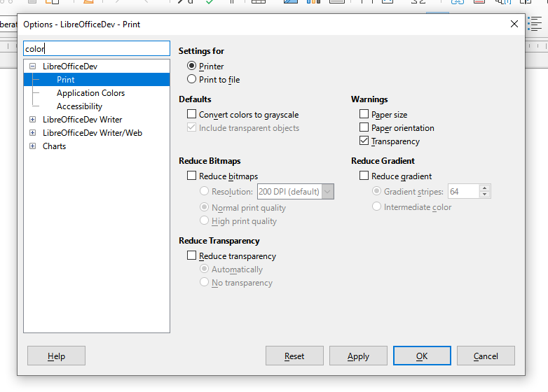Image resolution: width=548 pixels, height=392 pixels.
Task: Collapse the LibreOfficeDev tree node
Action: (32, 66)
